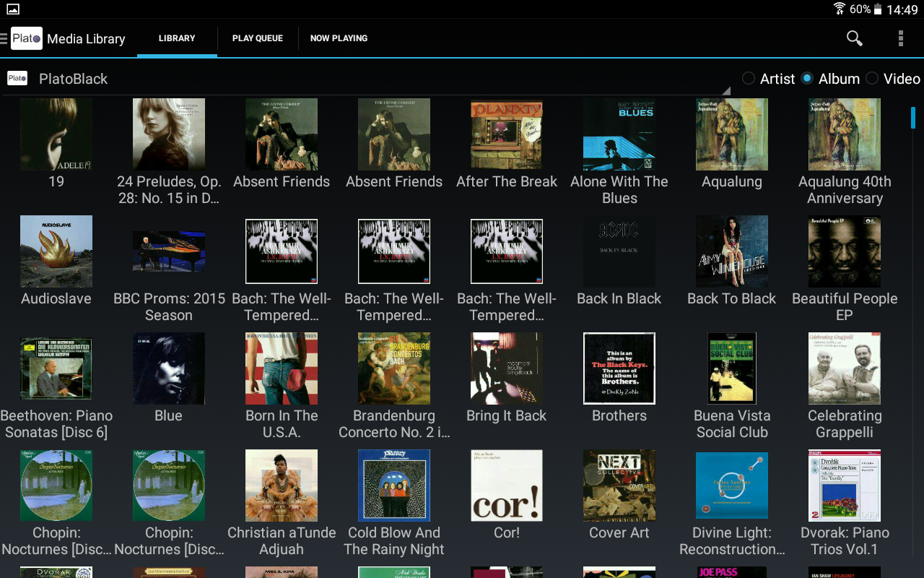Open the Back In Black album

pos(619,251)
